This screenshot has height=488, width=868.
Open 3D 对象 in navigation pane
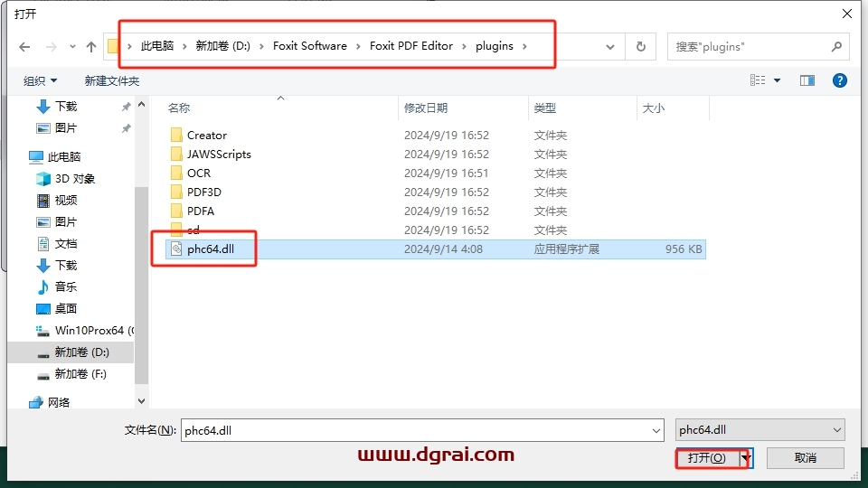[75, 179]
